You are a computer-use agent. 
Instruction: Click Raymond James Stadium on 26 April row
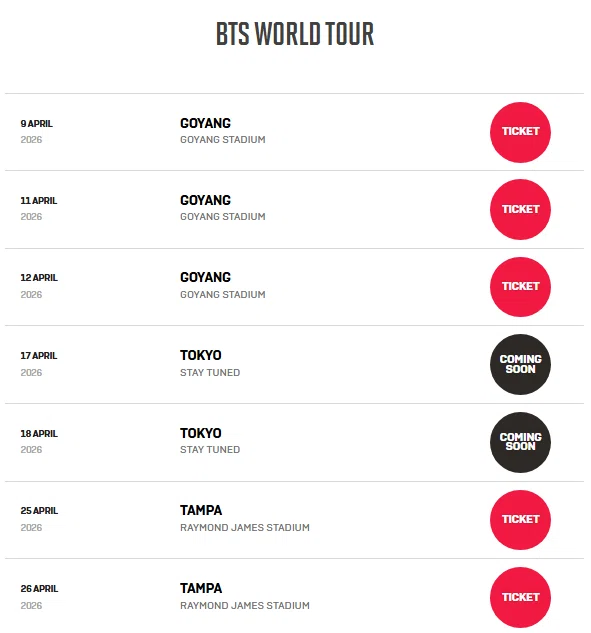pos(245,606)
